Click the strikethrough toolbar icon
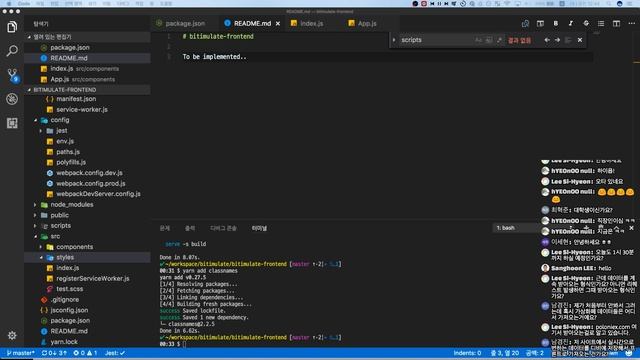The width and height of the screenshot is (640, 360). tap(586, 24)
